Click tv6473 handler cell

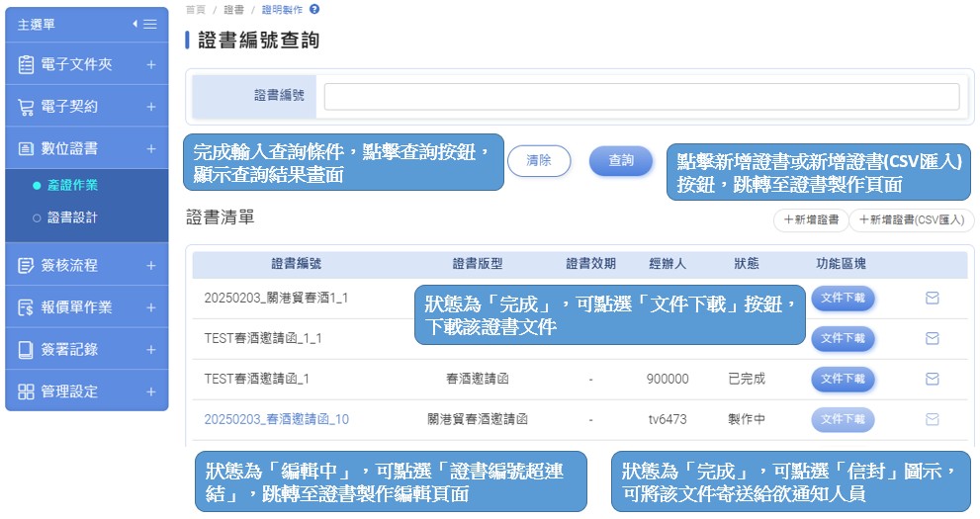[x=668, y=419]
